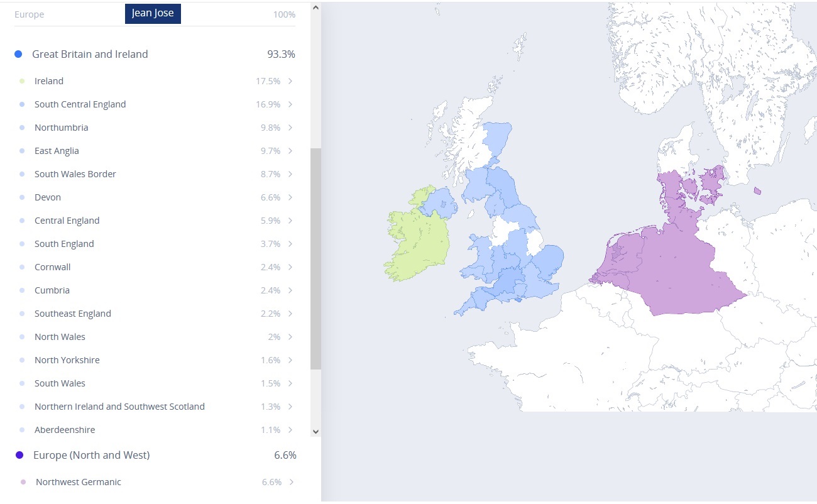Select South Wales Border in the list
Image resolution: width=817 pixels, height=504 pixels.
coord(75,174)
